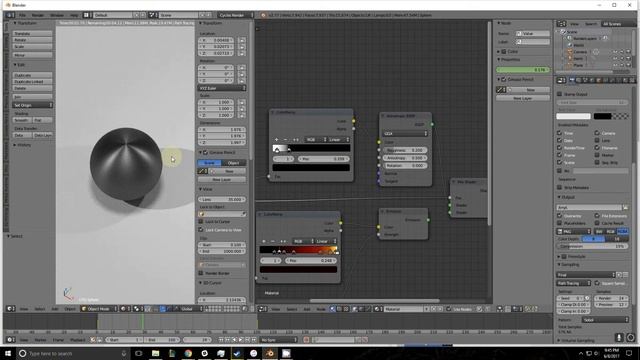Click the auto-keying record button in timeline

point(306,340)
